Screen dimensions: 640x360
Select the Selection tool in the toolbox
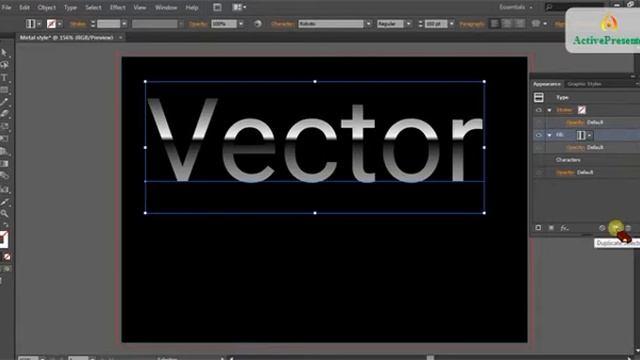click(x=4, y=53)
